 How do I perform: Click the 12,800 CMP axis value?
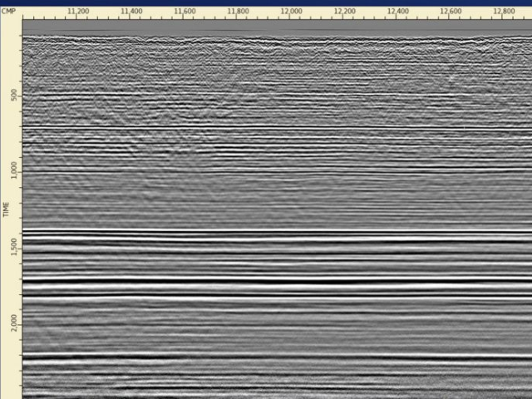(504, 11)
